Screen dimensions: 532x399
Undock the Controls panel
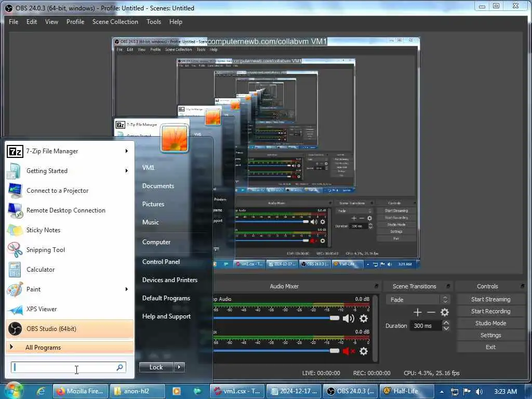[x=522, y=286]
